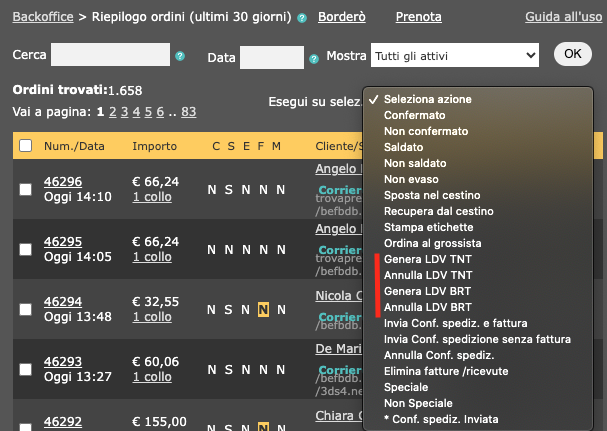Toggle the select-all checkbox in table header
607x431 pixels.
click(24, 147)
